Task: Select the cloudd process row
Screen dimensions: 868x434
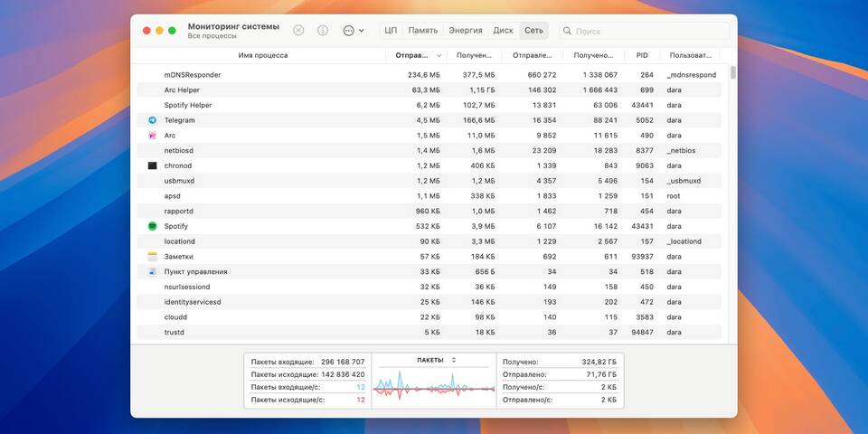Action: [429, 317]
